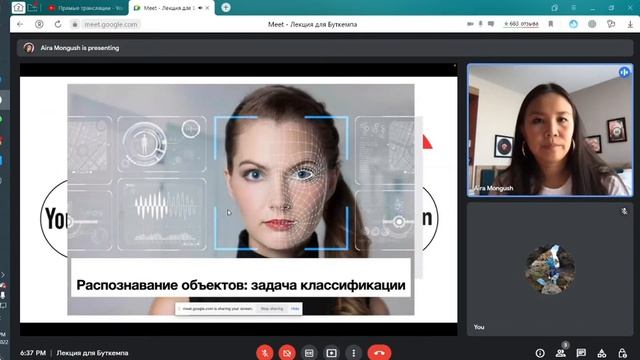Open the chat with everyone panel
This screenshot has width=640, height=360.
pyautogui.click(x=581, y=353)
